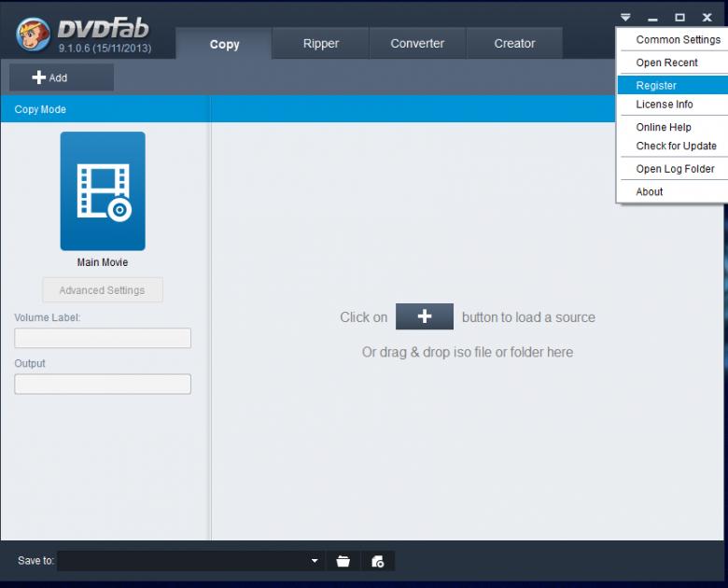
Task: Click the large plus button to load a source
Action: (x=425, y=316)
